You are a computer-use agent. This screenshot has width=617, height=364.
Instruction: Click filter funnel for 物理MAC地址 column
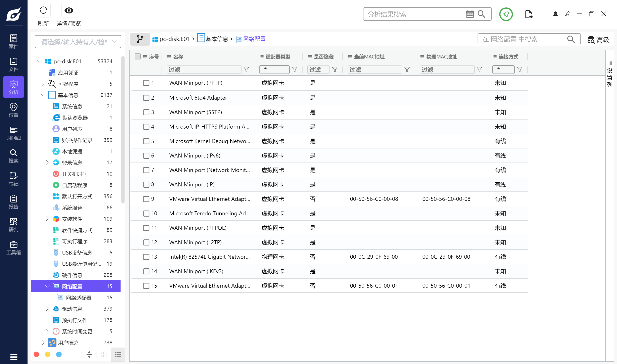pyautogui.click(x=479, y=70)
